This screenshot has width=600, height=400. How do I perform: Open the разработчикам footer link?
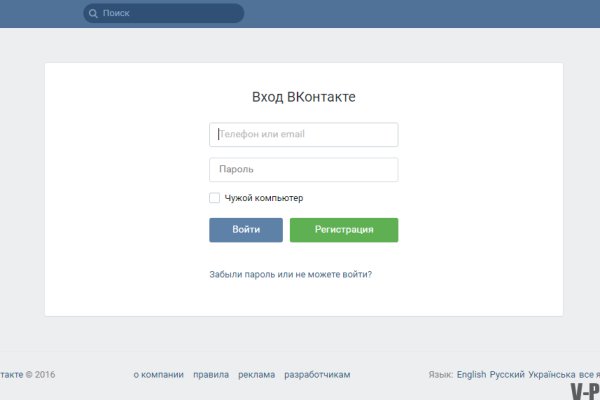[x=318, y=374]
